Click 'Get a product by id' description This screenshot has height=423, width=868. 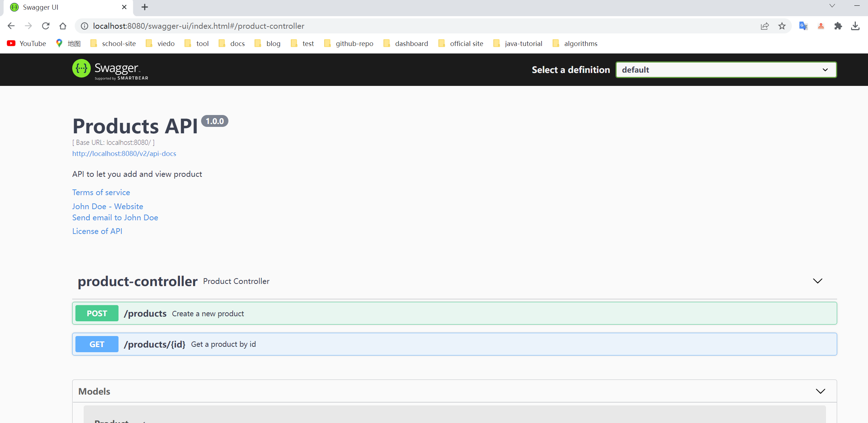[x=223, y=344]
